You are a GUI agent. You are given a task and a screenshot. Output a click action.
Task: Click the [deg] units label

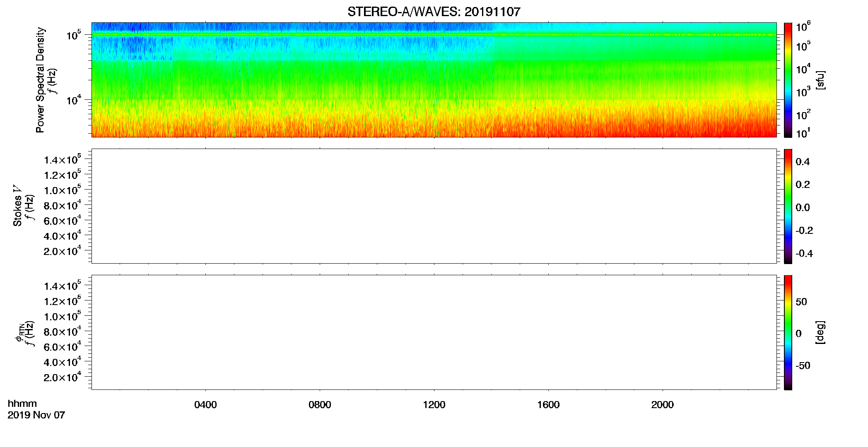(x=820, y=332)
